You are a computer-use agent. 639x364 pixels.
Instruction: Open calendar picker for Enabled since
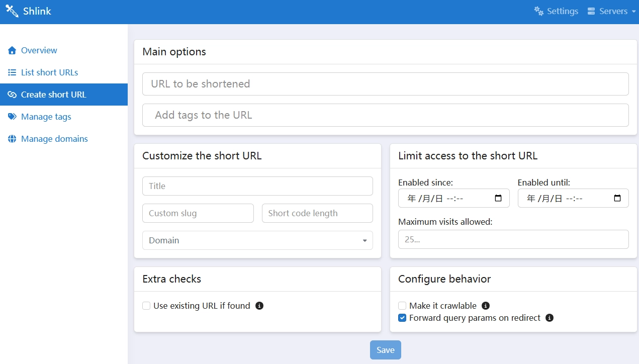[498, 198]
